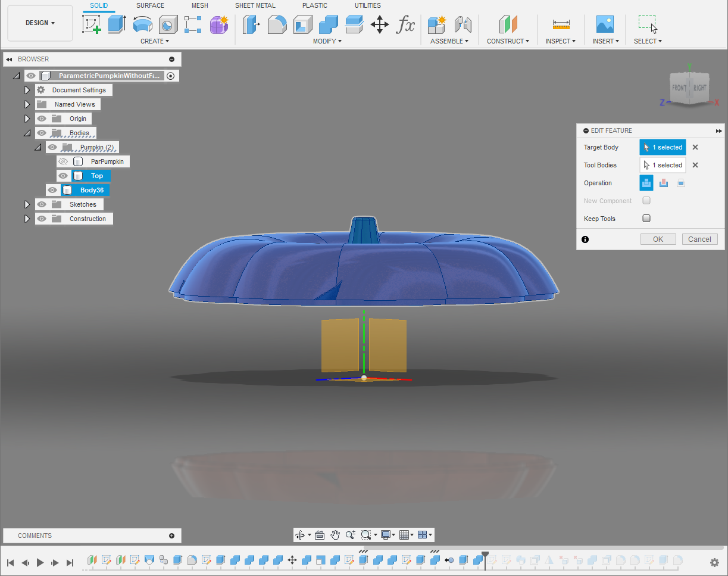728x576 pixels.
Task: Switch to the SHEET METAL tab
Action: [255, 5]
